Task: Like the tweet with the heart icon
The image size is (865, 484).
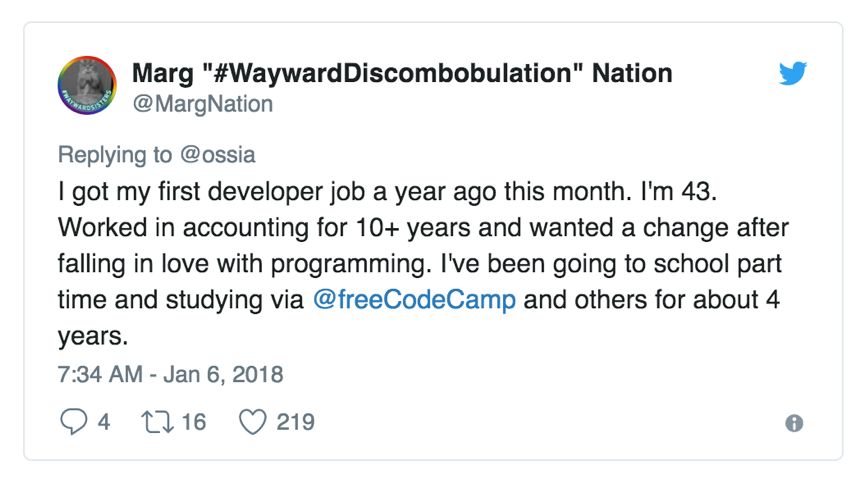Action: (253, 422)
